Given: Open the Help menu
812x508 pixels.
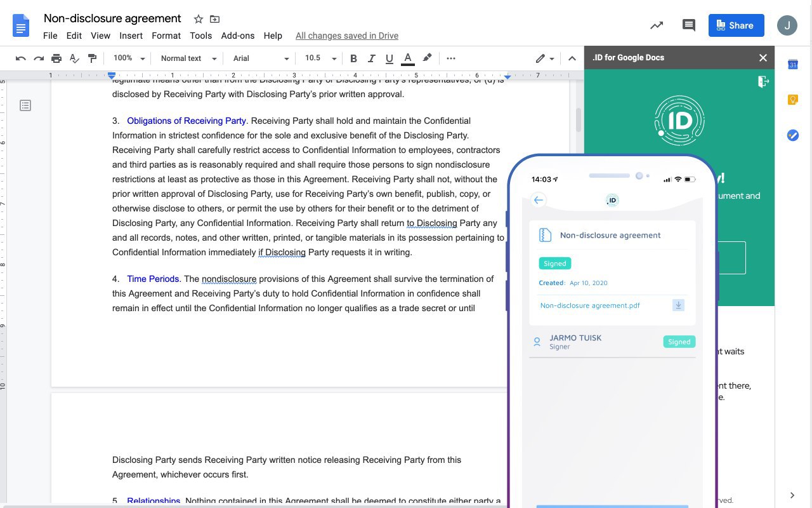Looking at the screenshot, I should 273,36.
